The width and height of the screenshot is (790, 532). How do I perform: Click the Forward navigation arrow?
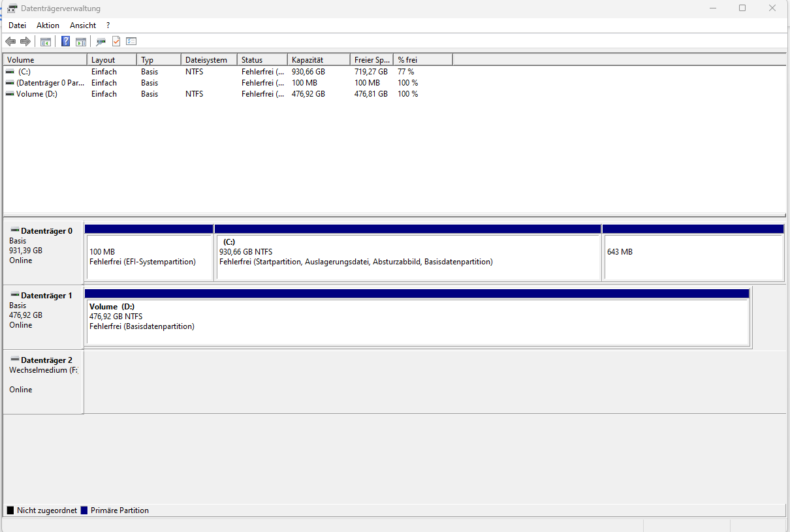point(25,41)
